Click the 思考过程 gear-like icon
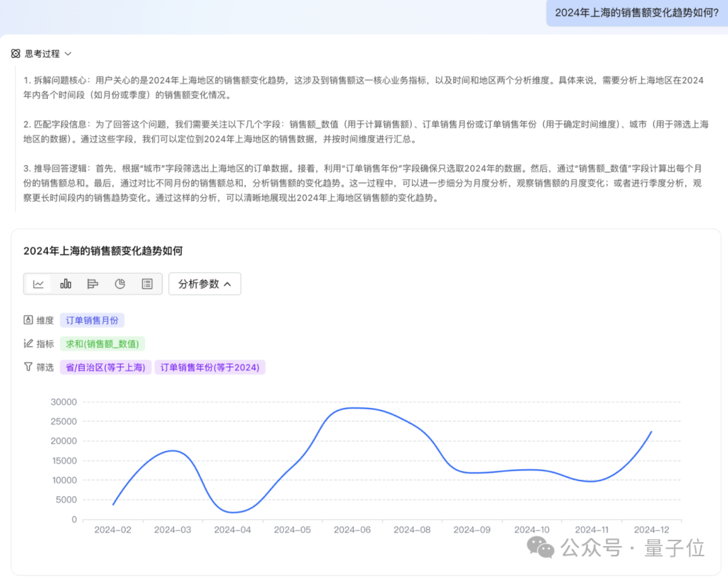728x577 pixels. point(16,53)
